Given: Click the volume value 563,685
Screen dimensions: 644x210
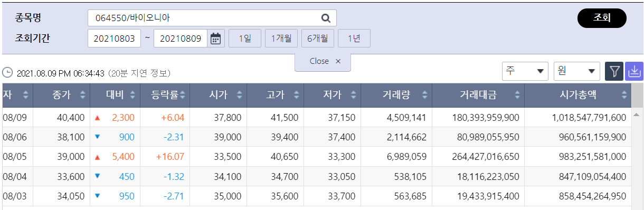Looking at the screenshot, I should click(411, 196).
